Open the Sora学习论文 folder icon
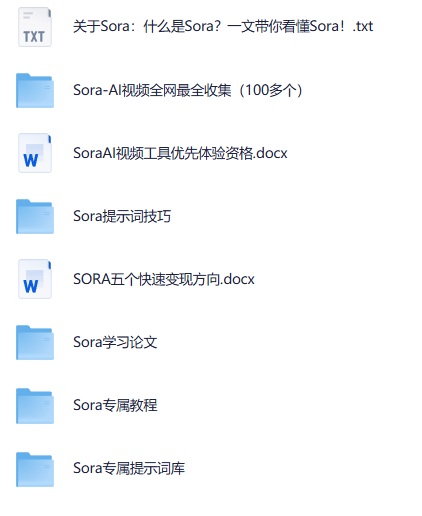This screenshot has width=422, height=516. (x=35, y=342)
